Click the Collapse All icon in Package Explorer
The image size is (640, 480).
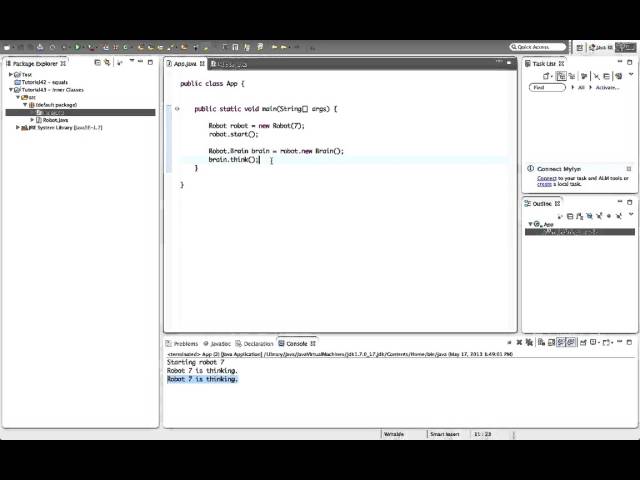click(97, 62)
